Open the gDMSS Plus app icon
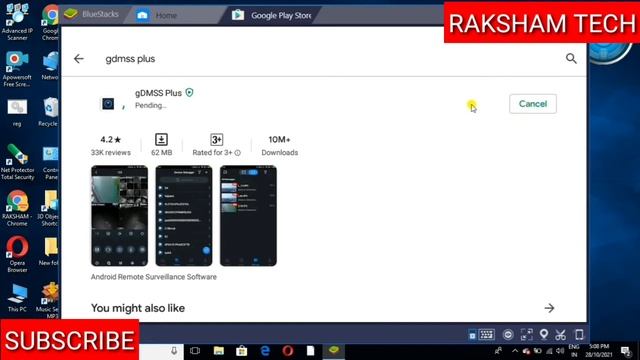Image resolution: width=640 pixels, height=360 pixels. pos(108,104)
